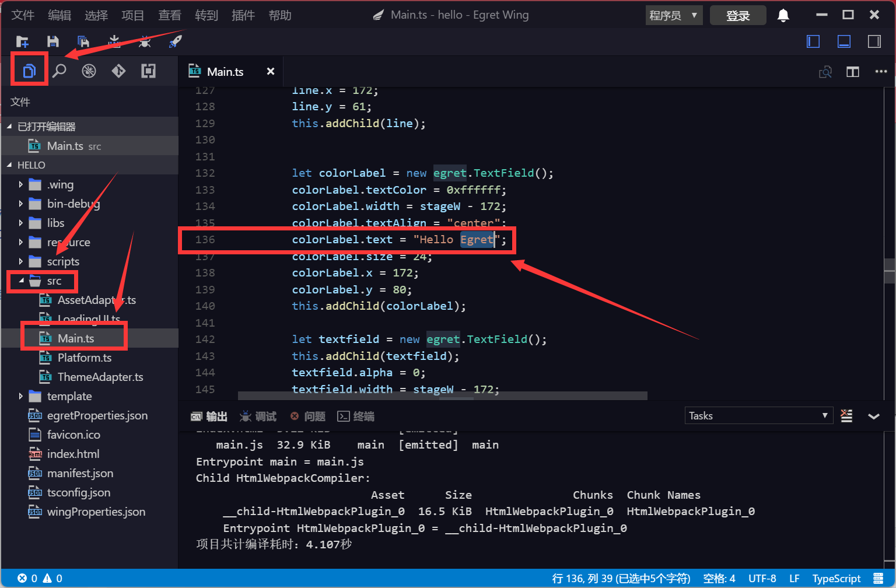Expand the template folder
This screenshot has width=896, height=588.
tap(20, 396)
